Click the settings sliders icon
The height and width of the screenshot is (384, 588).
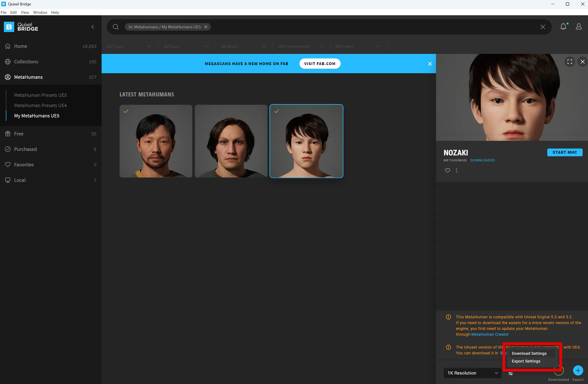point(510,373)
